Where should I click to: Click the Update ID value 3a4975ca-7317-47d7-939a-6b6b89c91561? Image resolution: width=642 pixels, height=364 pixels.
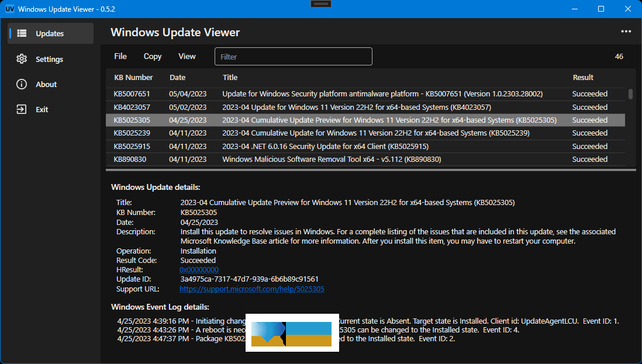249,279
